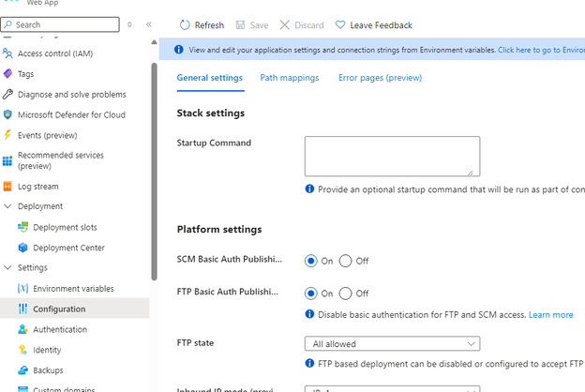Open Microsoft Defender for Cloud shield icon
The image size is (585, 392).
[x=8, y=115]
